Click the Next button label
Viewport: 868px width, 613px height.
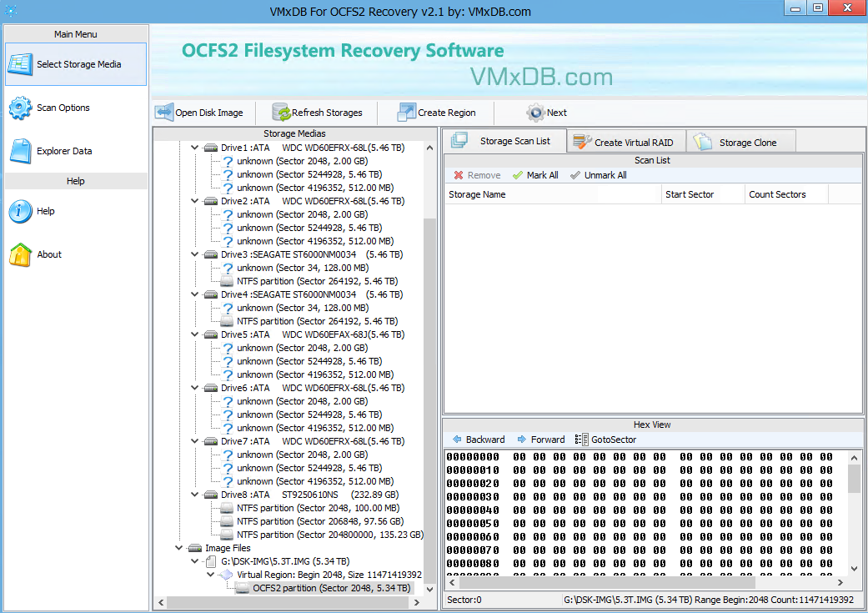[557, 113]
